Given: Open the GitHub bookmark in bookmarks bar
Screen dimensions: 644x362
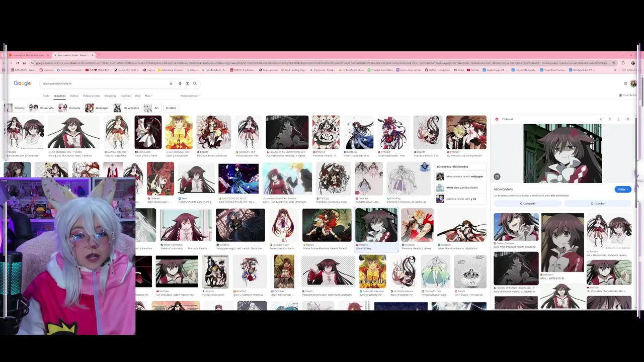Looking at the screenshot, I should [433, 70].
